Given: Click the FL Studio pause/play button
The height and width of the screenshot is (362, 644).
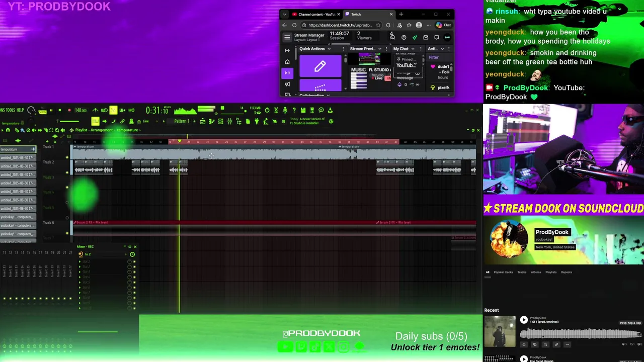Looking at the screenshot, I should pyautogui.click(x=51, y=110).
